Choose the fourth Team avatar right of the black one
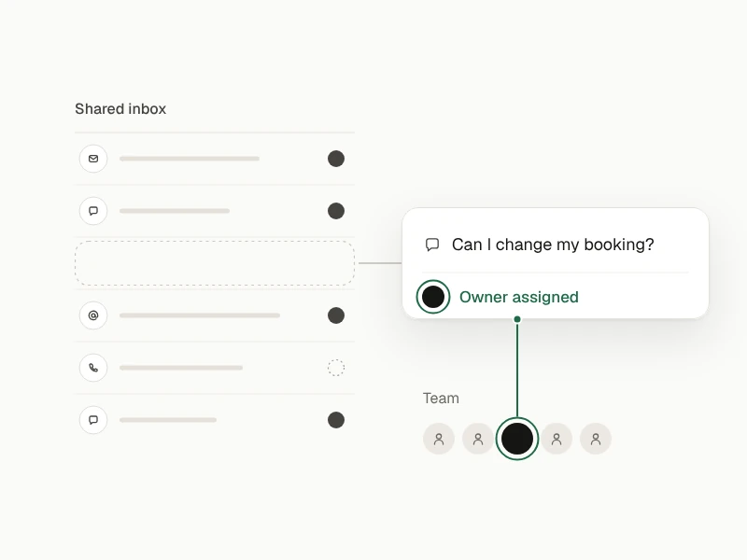The height and width of the screenshot is (560, 747). 557,439
